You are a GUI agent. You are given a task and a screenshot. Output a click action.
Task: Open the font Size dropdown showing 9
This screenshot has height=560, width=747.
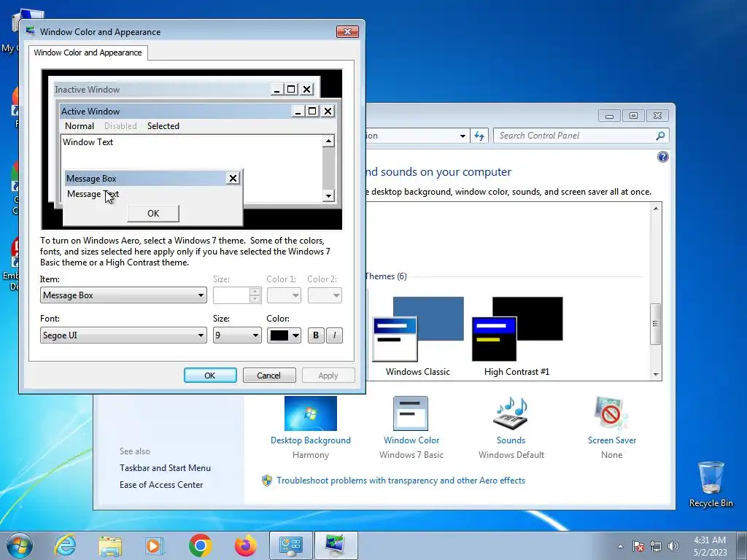point(237,335)
